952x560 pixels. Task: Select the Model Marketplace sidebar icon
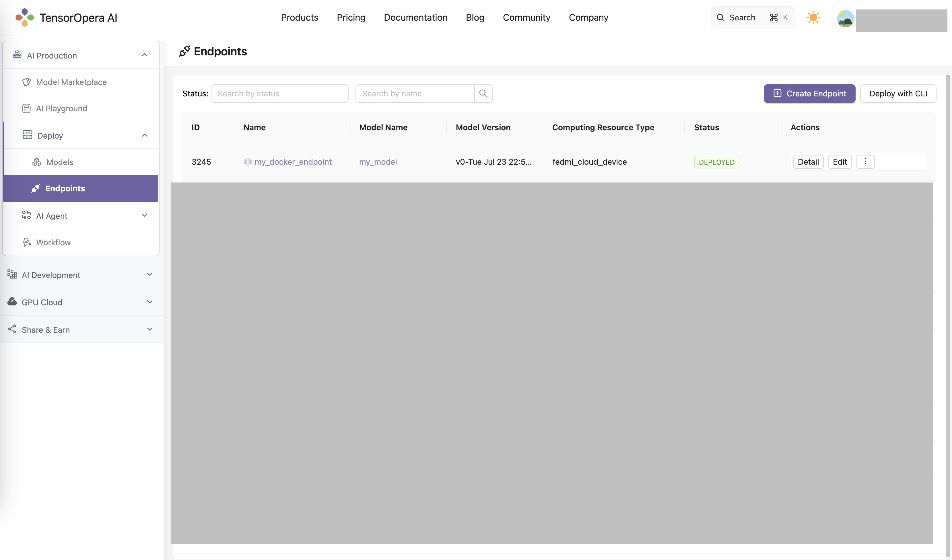tap(26, 82)
